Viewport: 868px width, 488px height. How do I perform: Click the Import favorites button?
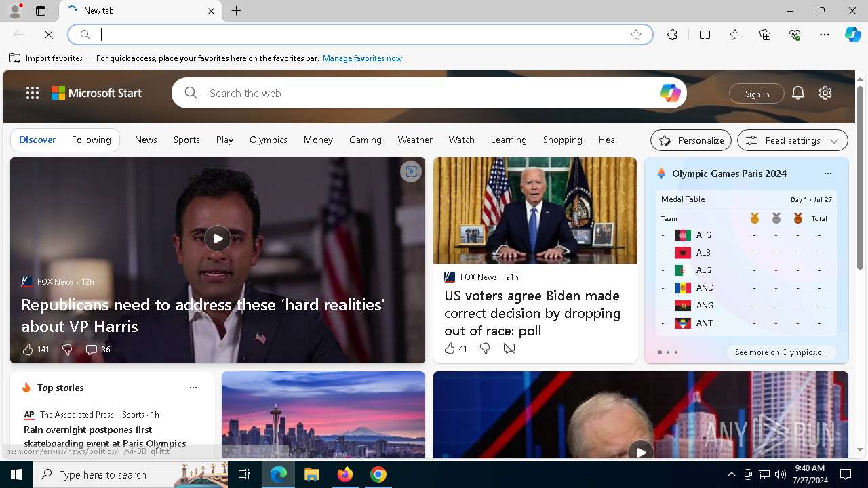[46, 58]
